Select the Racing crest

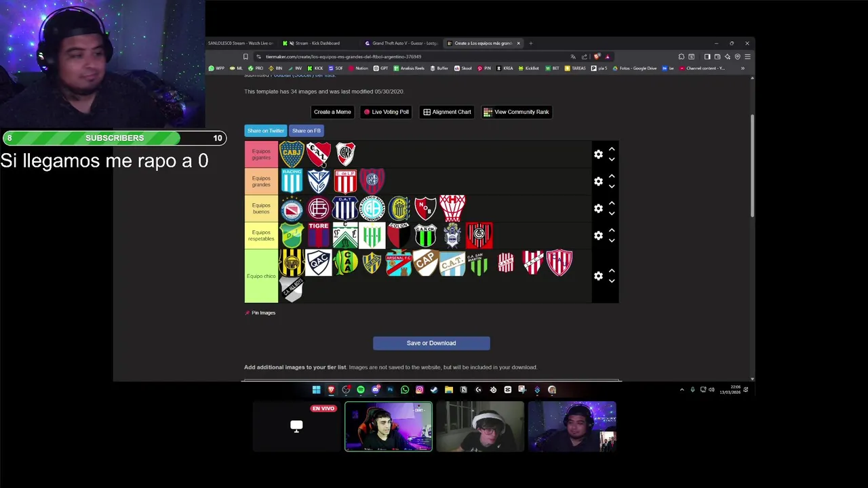click(x=292, y=181)
